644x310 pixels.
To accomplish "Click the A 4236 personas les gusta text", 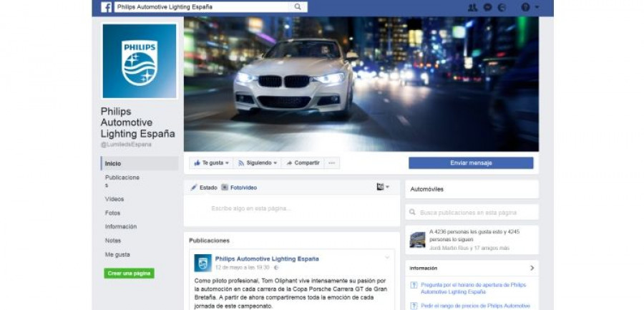I will point(474,236).
